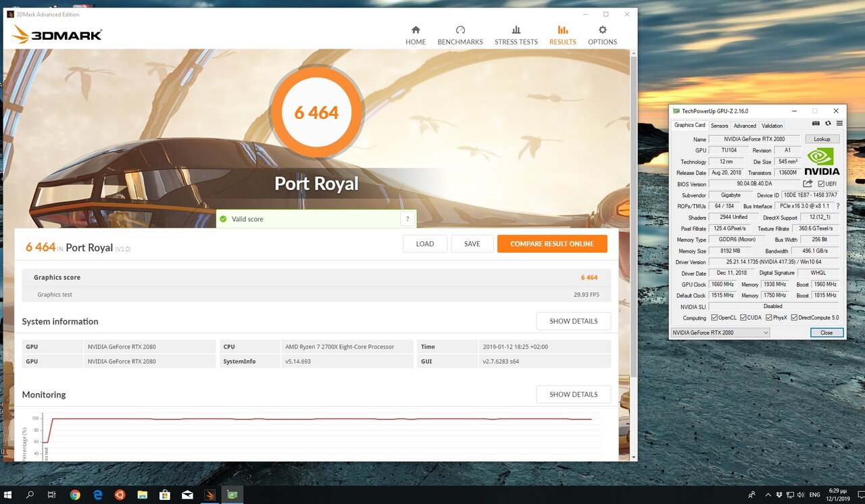This screenshot has width=865, height=504.
Task: Open the Mail app from the taskbar
Action: tap(187, 495)
